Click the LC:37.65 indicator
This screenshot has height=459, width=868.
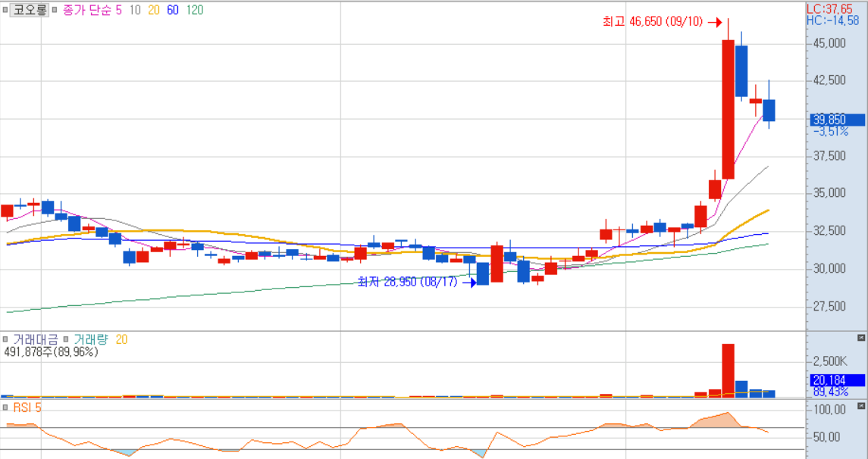click(829, 9)
